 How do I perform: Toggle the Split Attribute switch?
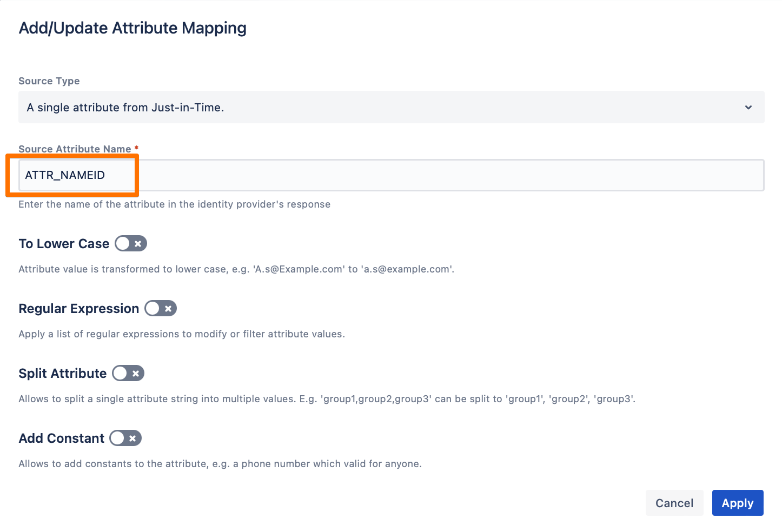click(128, 374)
